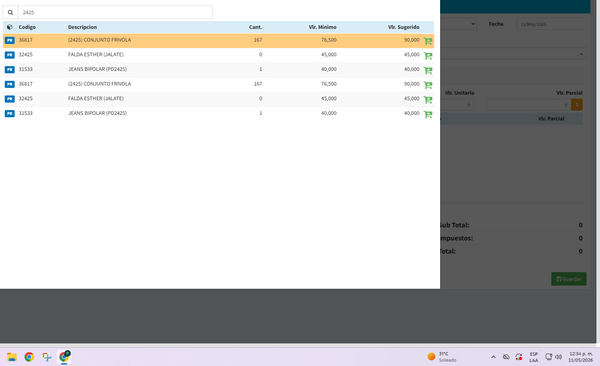This screenshot has height=366, width=600.
Task: Click the Vlr. Sugerido column header
Action: click(x=404, y=27)
